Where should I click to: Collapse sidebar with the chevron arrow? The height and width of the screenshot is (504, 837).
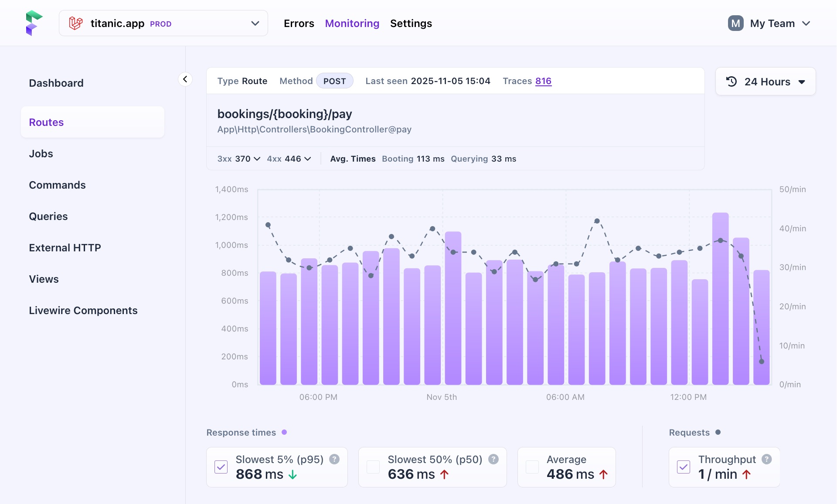185,79
